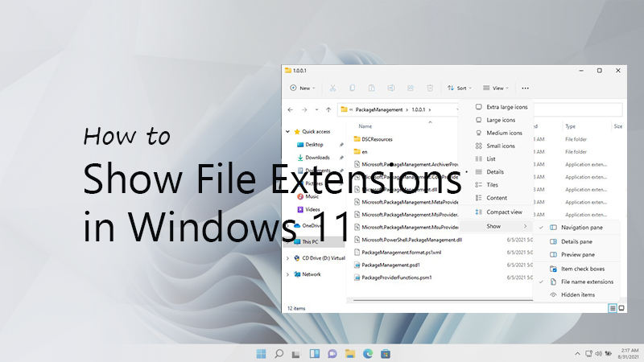
Task: Open File Explorer from taskbar
Action: pos(350,353)
